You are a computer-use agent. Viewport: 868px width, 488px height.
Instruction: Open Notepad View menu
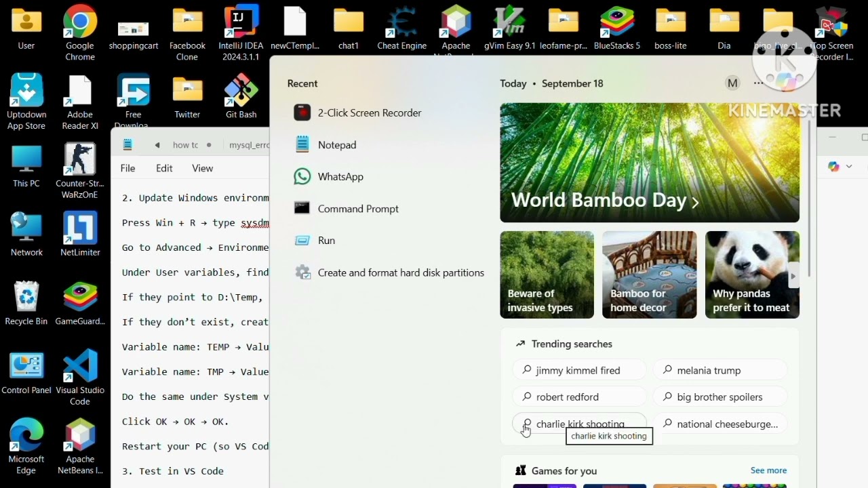[202, 168]
